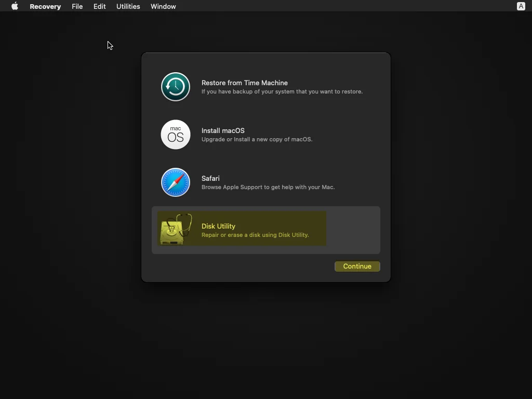Click the Safari compass icon

point(176,182)
